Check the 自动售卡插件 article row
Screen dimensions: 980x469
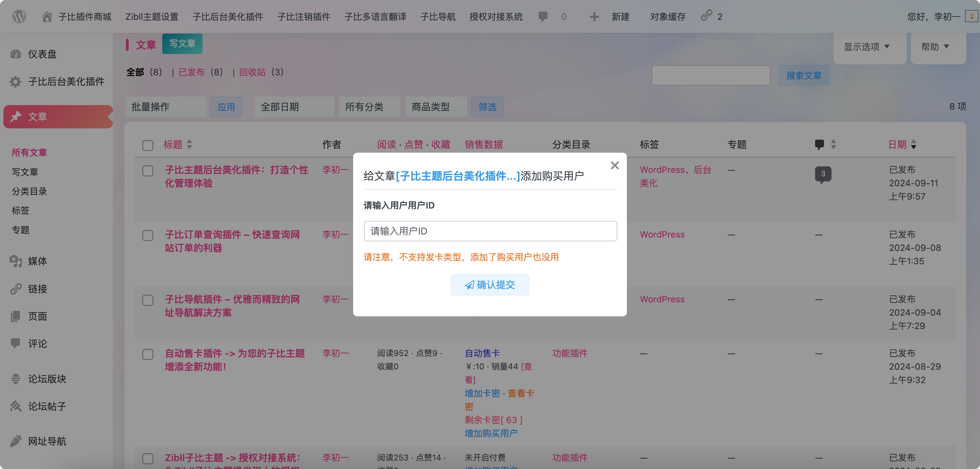[147, 354]
